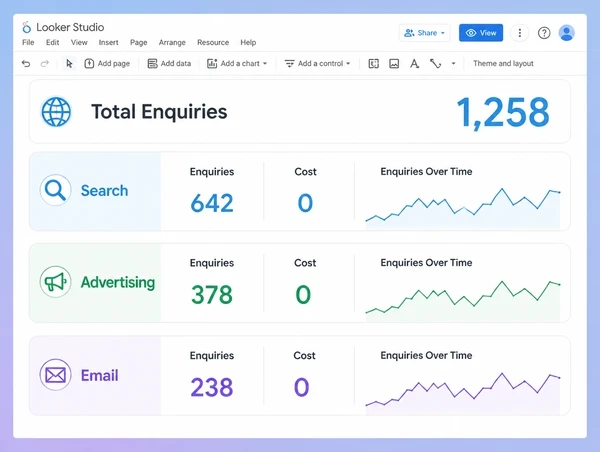
Task: Open the Page menu
Action: click(x=139, y=42)
